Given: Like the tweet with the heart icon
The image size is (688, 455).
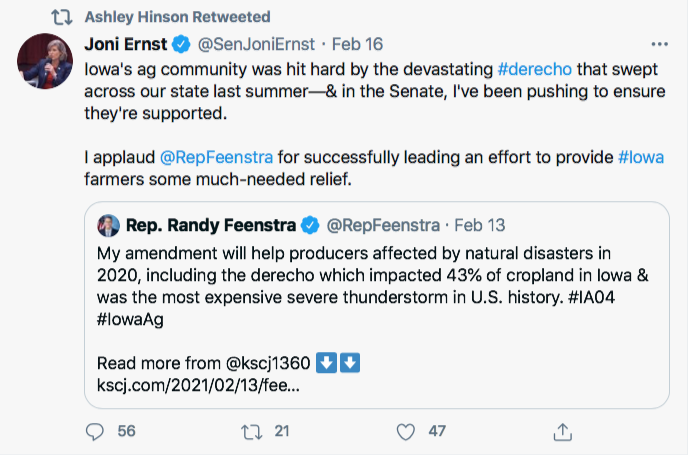Looking at the screenshot, I should pyautogui.click(x=405, y=432).
